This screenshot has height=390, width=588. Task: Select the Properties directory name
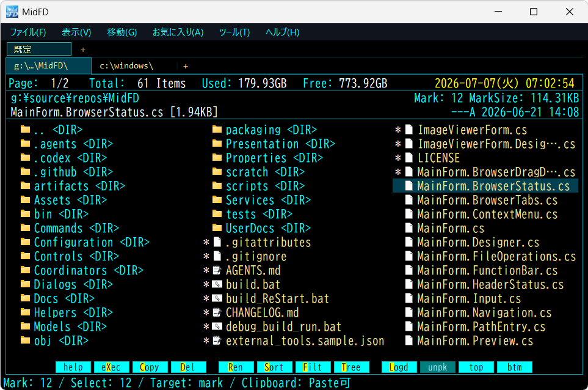pyautogui.click(x=256, y=158)
